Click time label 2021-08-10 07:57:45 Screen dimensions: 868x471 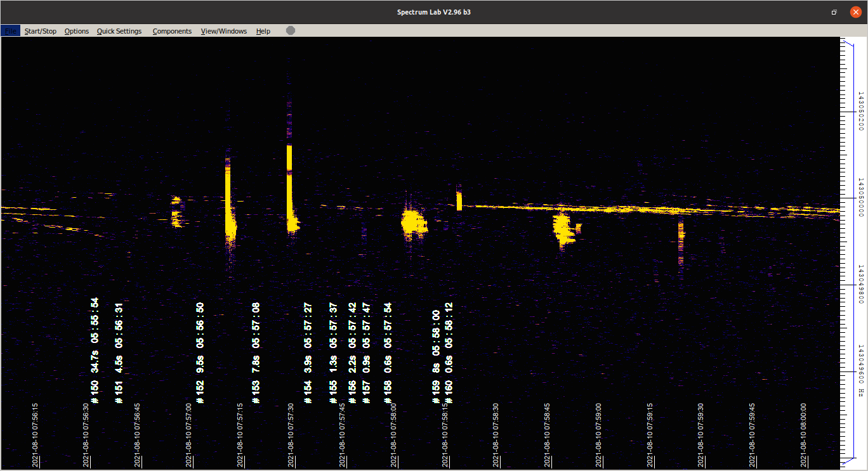tap(342, 435)
